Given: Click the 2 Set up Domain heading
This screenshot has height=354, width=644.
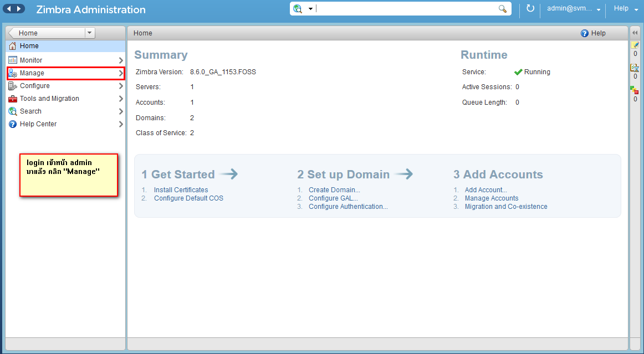Looking at the screenshot, I should (x=344, y=175).
